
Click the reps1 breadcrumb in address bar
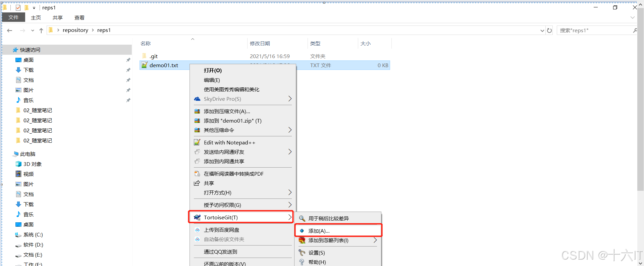point(104,30)
